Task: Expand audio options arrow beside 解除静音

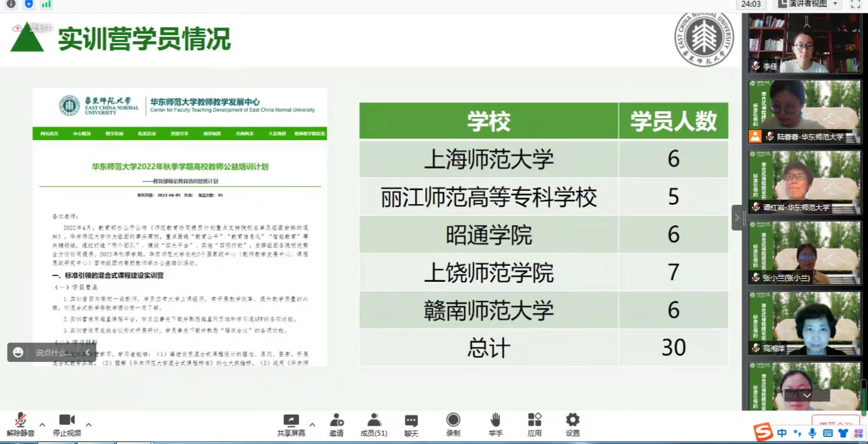Action: point(43,424)
